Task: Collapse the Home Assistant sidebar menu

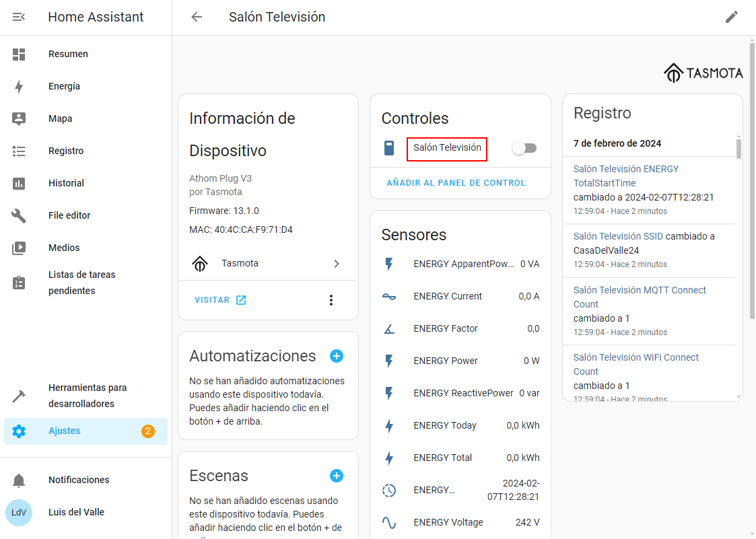Action: tap(19, 17)
